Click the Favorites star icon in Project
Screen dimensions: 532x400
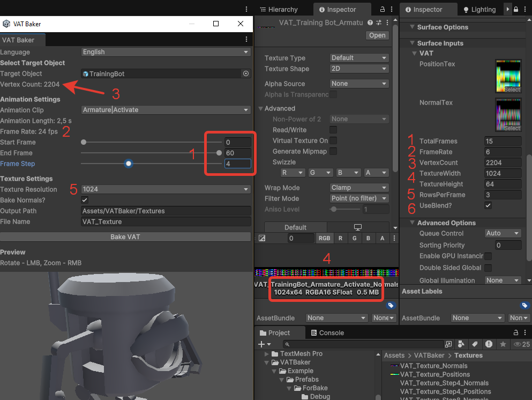coord(503,344)
